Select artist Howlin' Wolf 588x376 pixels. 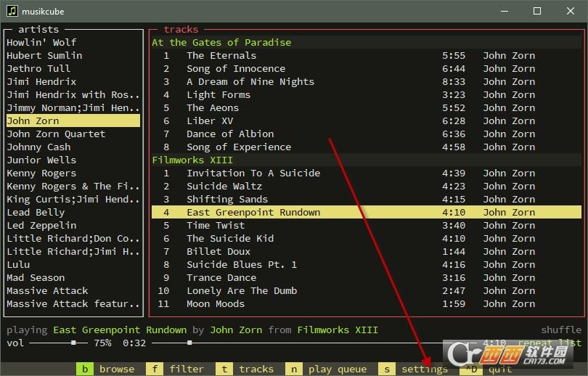click(73, 42)
